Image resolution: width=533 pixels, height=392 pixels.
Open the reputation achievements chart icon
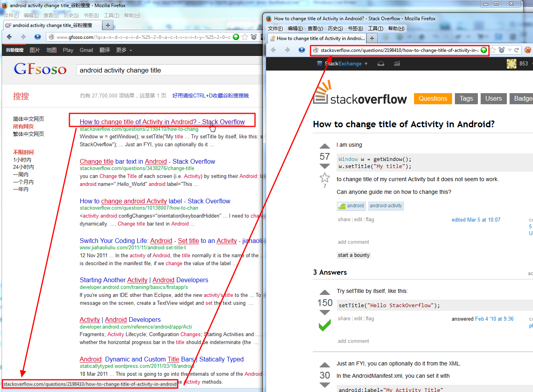click(x=397, y=63)
